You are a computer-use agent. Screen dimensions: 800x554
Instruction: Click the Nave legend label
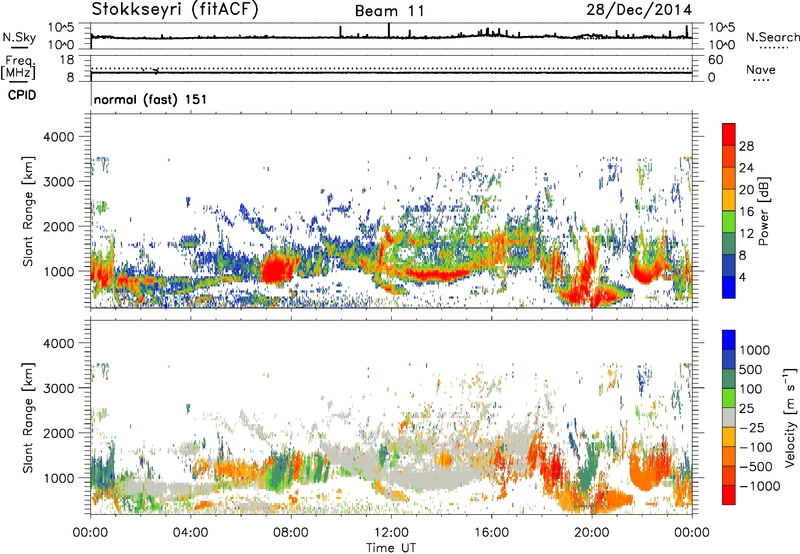[x=761, y=69]
